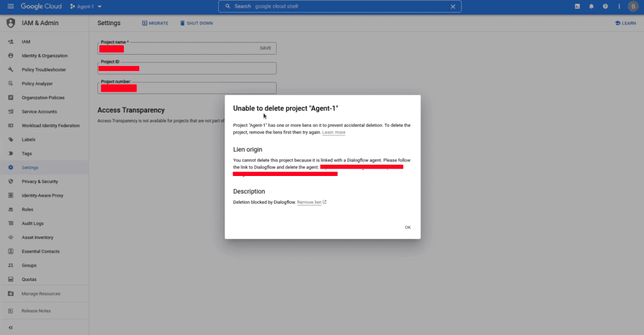Click the Quotas icon in sidebar
644x335 pixels.
(x=11, y=279)
